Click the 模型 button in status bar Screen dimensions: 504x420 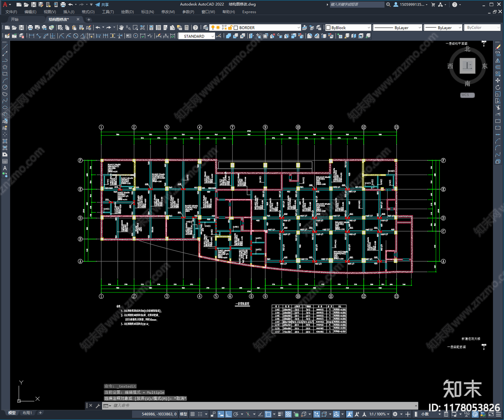(183, 414)
